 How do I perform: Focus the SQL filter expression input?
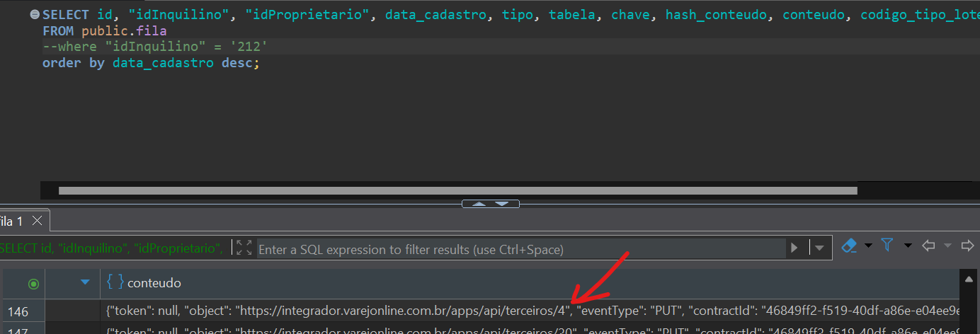coord(521,249)
